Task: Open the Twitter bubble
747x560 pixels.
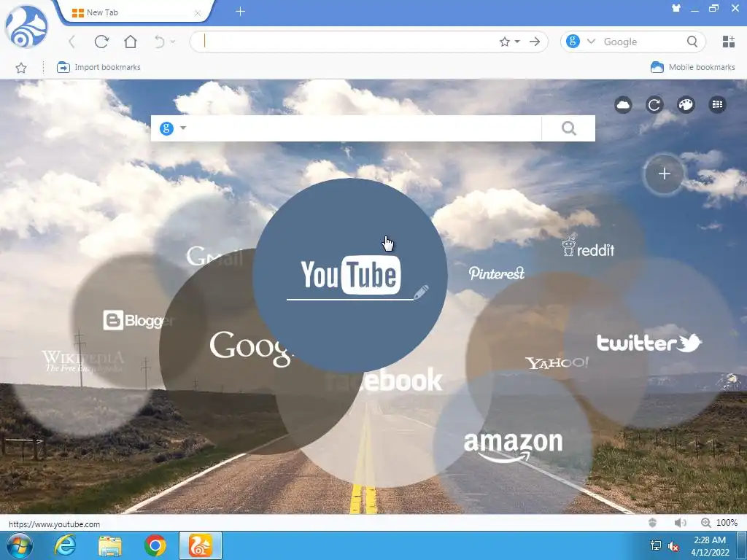Action: (x=649, y=343)
